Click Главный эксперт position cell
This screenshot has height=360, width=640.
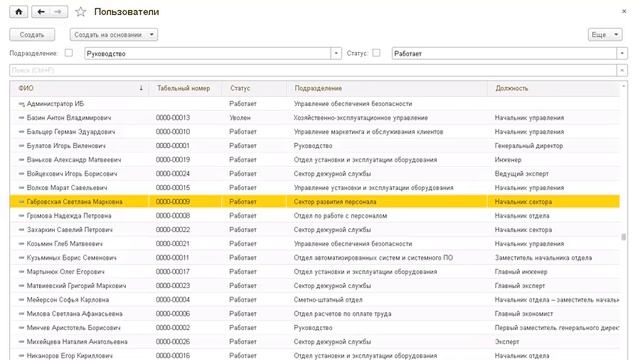tap(520, 286)
